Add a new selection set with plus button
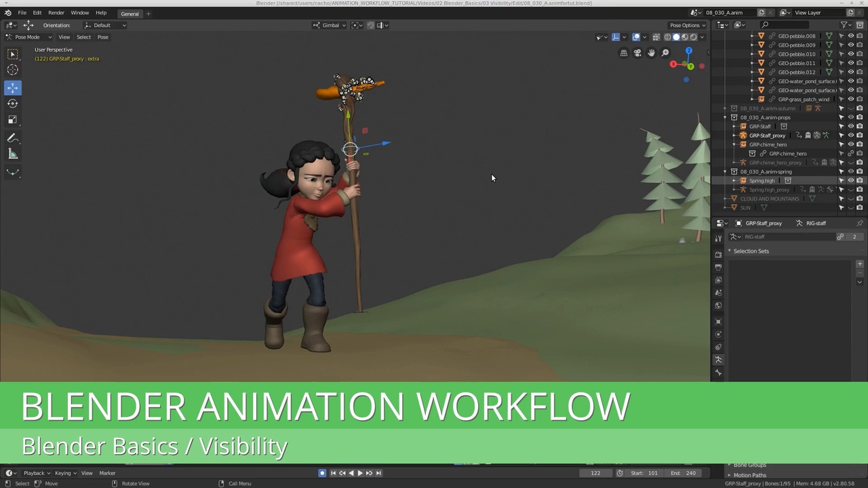The width and height of the screenshot is (868, 488). click(859, 264)
